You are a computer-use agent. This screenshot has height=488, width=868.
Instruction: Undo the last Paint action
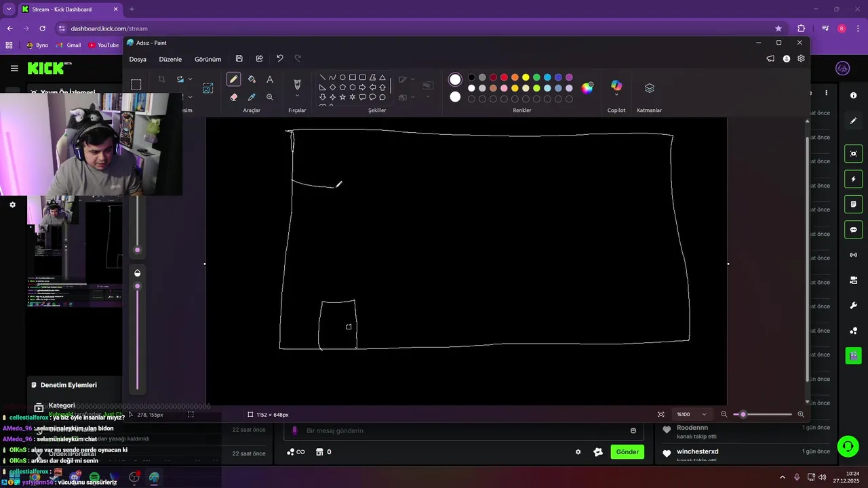(279, 59)
